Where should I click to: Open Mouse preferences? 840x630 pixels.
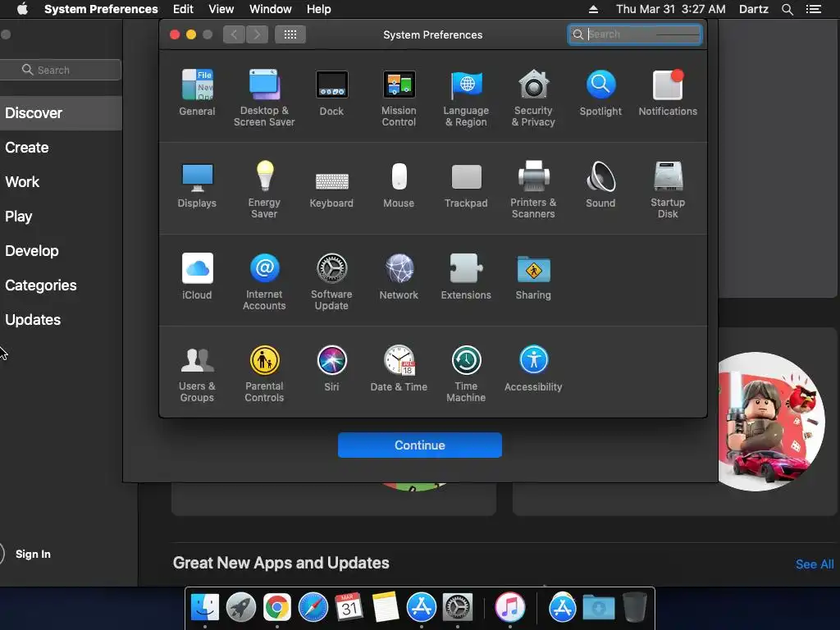coord(399,185)
